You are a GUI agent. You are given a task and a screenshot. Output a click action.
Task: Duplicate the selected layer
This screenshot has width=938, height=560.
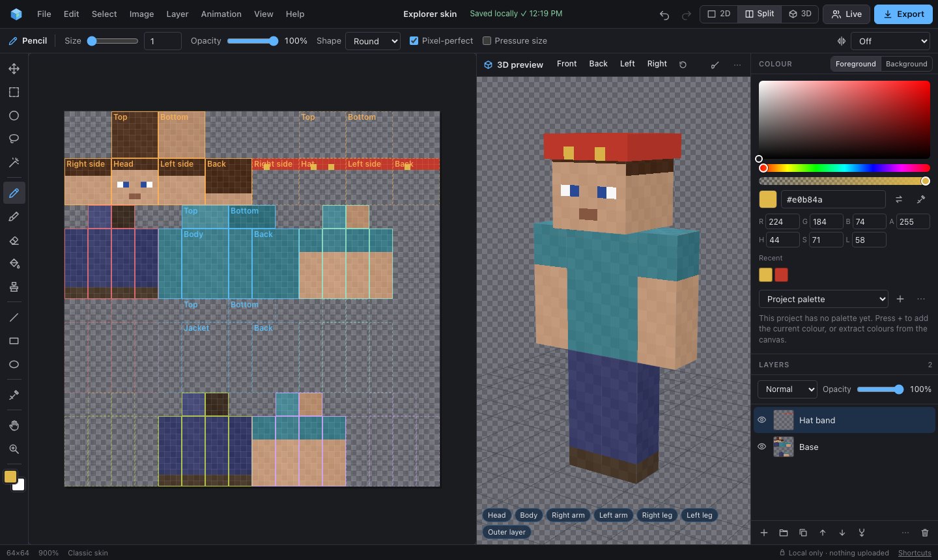[x=803, y=533]
